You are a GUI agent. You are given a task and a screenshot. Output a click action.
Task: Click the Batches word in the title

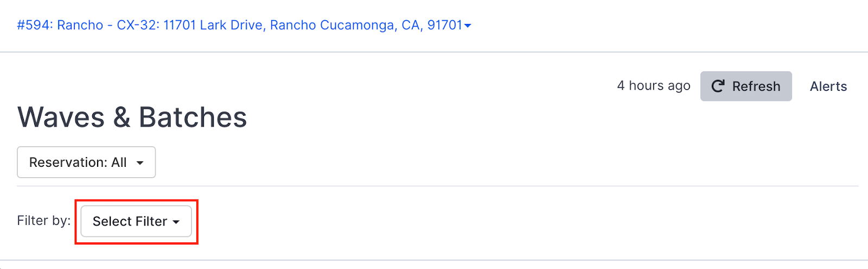tap(193, 117)
